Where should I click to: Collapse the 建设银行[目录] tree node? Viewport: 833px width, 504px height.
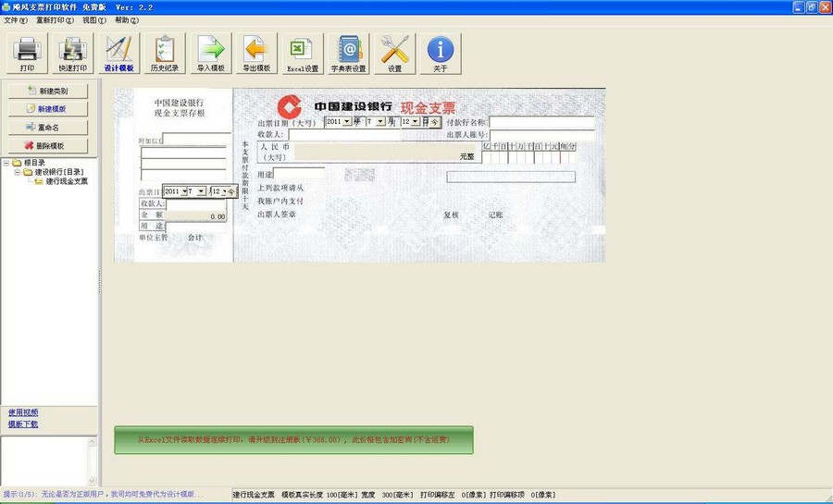click(x=17, y=172)
